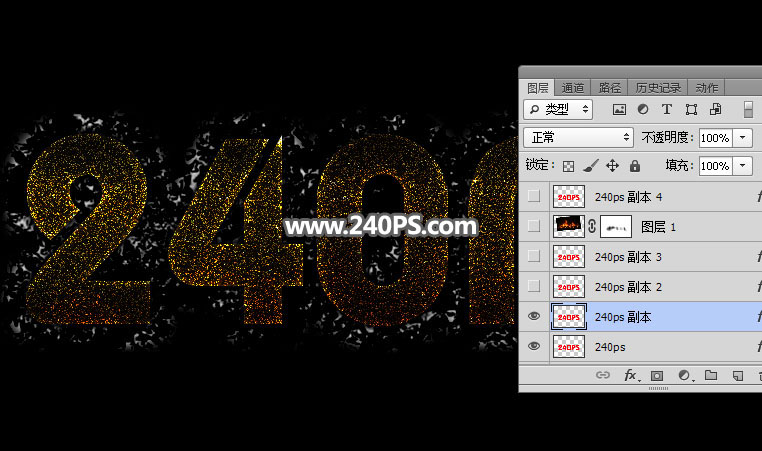The image size is (762, 451).
Task: Click the 填充 label
Action: [679, 165]
